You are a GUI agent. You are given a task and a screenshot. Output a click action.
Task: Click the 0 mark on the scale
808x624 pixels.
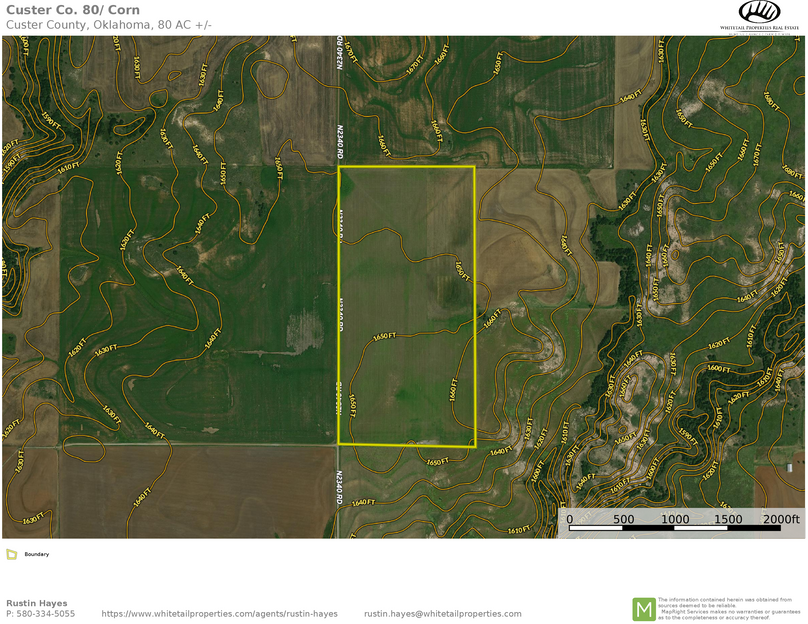pos(570,519)
